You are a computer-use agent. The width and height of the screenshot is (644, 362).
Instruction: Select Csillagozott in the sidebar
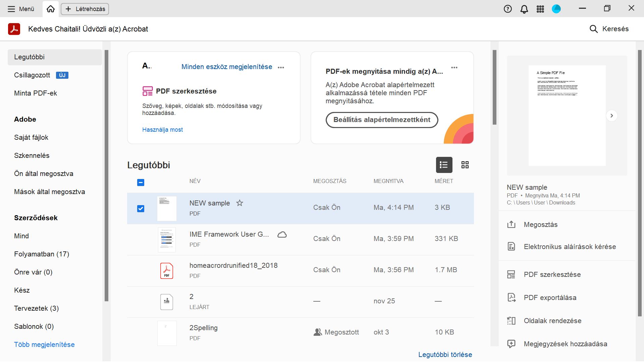(x=32, y=75)
